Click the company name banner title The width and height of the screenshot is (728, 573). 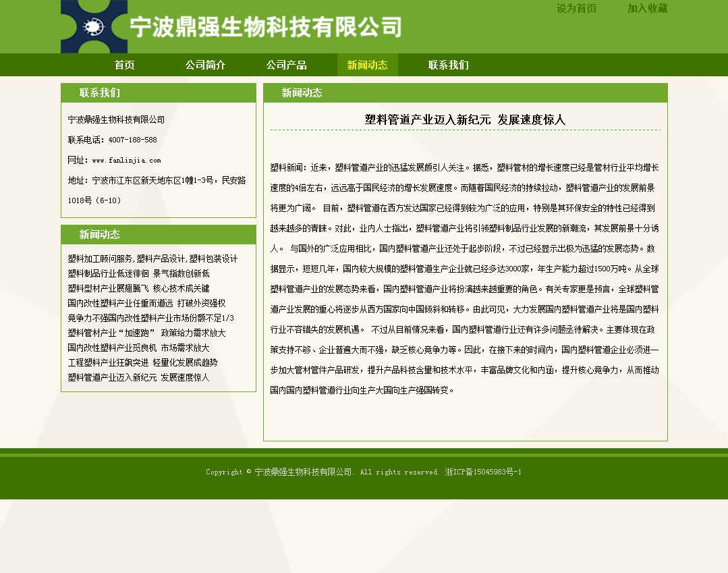265,27
